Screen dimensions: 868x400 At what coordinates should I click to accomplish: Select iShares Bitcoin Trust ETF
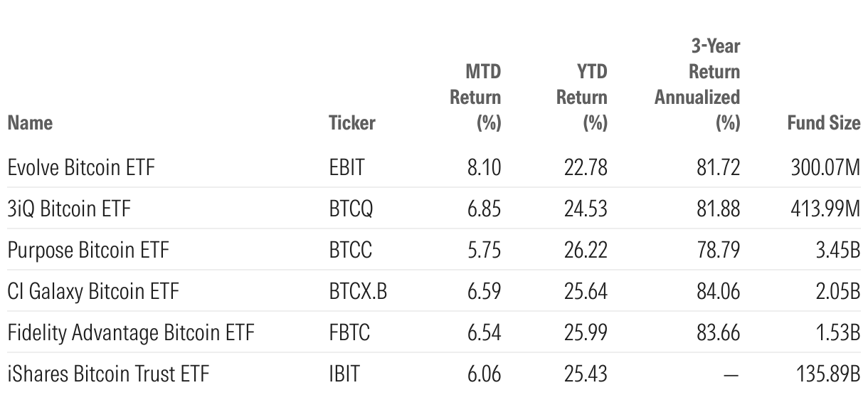click(x=108, y=374)
